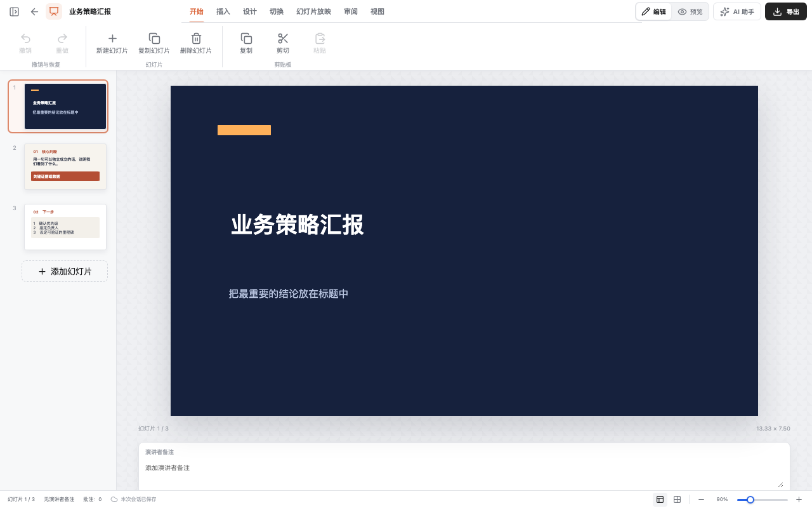Select normal view layout icon in status bar

tap(660, 499)
